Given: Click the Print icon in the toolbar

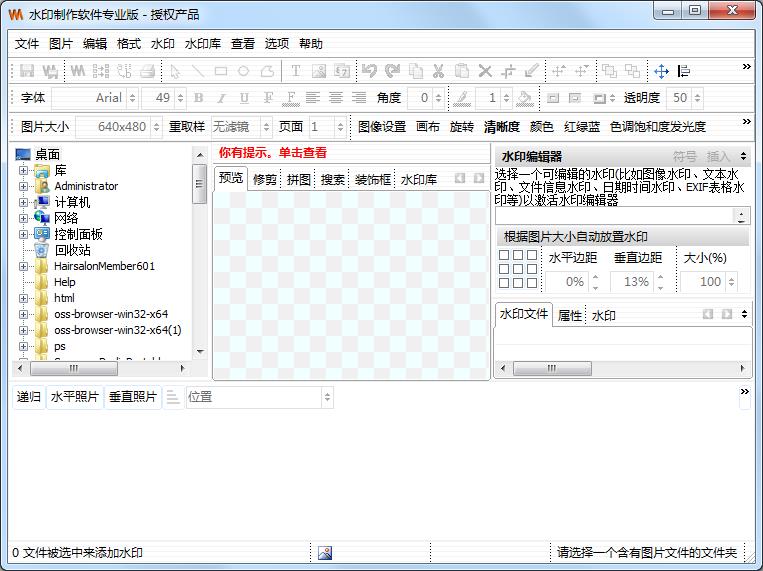Looking at the screenshot, I should coord(147,71).
